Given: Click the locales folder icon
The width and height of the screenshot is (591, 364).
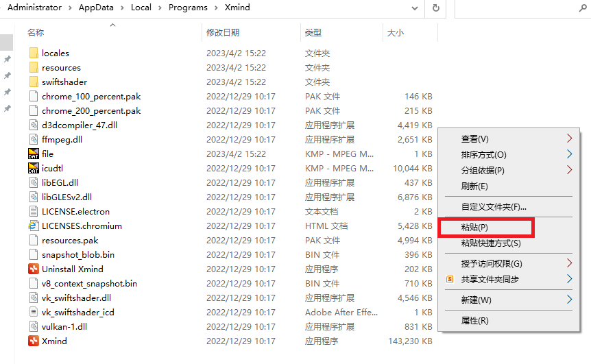Looking at the screenshot, I should click(34, 53).
